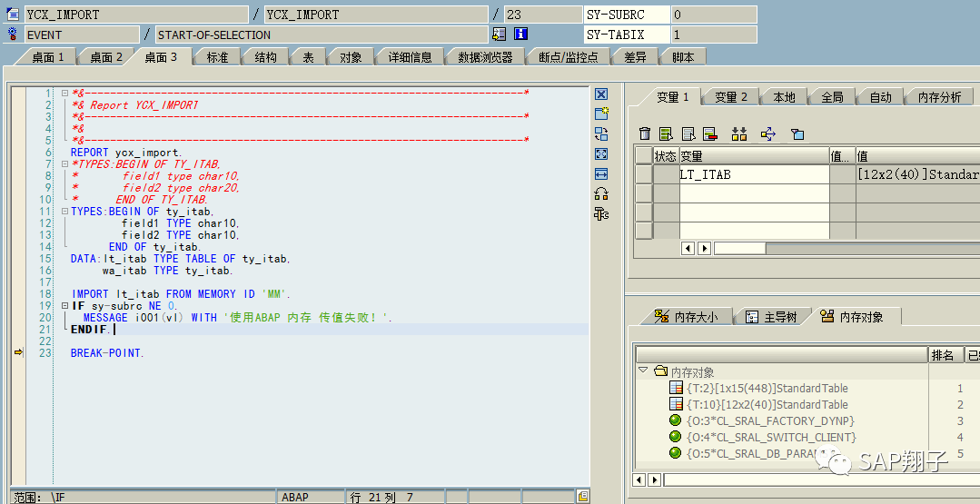Close the source code tool
The width and height of the screenshot is (980, 504).
[601, 94]
